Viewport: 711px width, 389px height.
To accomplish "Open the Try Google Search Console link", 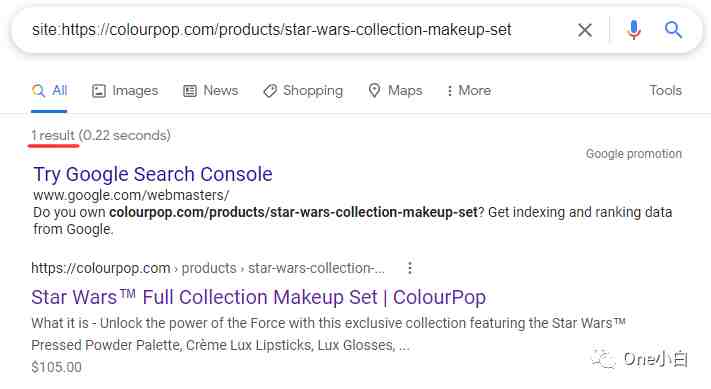I will coord(153,174).
